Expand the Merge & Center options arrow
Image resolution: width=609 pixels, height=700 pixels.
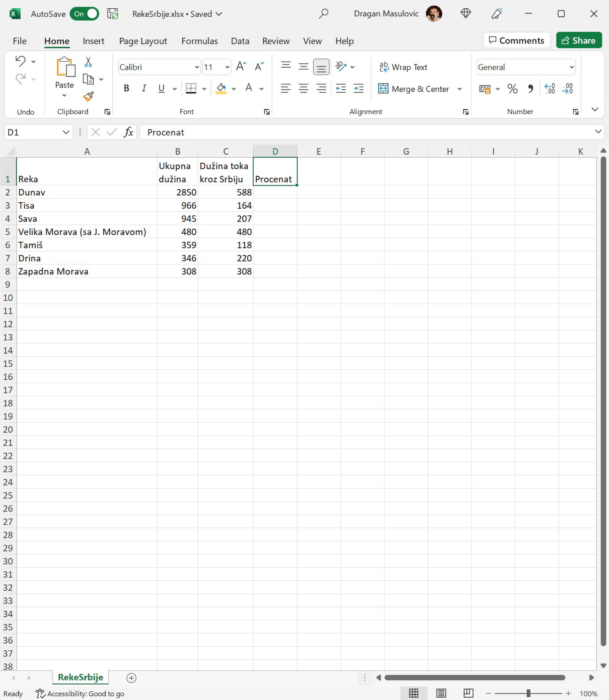[460, 89]
